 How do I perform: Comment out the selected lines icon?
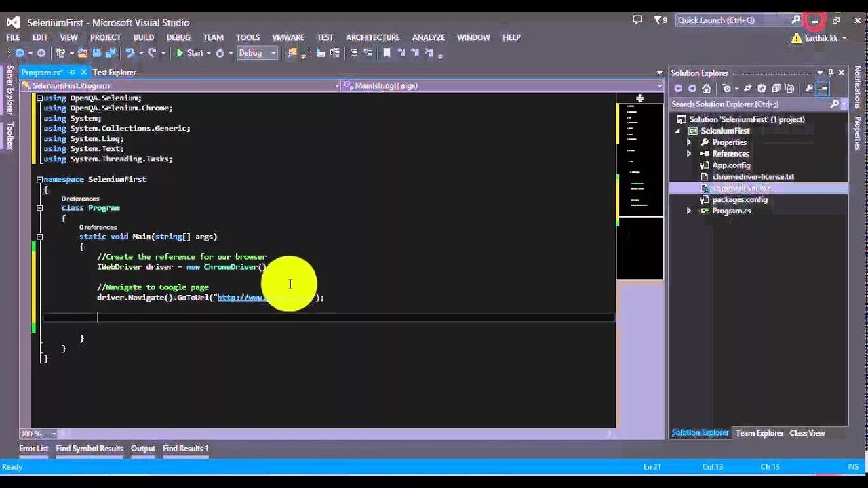354,53
